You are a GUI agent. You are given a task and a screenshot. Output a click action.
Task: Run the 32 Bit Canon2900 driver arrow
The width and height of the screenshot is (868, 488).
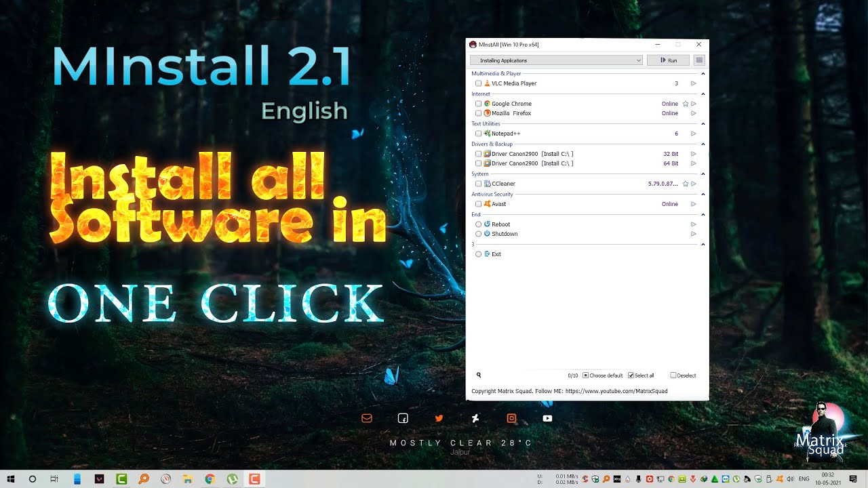click(694, 154)
